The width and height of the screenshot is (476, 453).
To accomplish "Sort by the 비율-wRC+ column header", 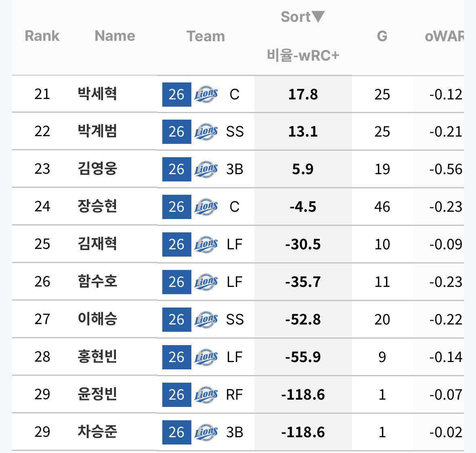I will (303, 55).
